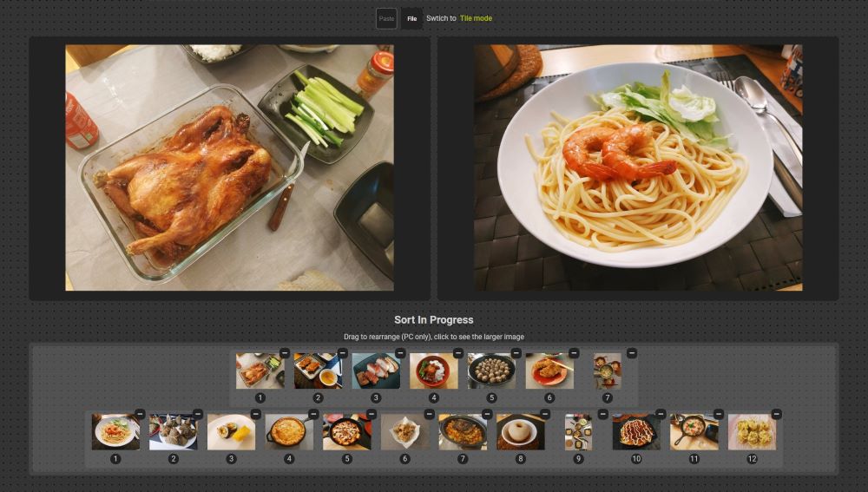Choose the roast chicken image on left
This screenshot has height=492, width=868.
click(x=229, y=167)
